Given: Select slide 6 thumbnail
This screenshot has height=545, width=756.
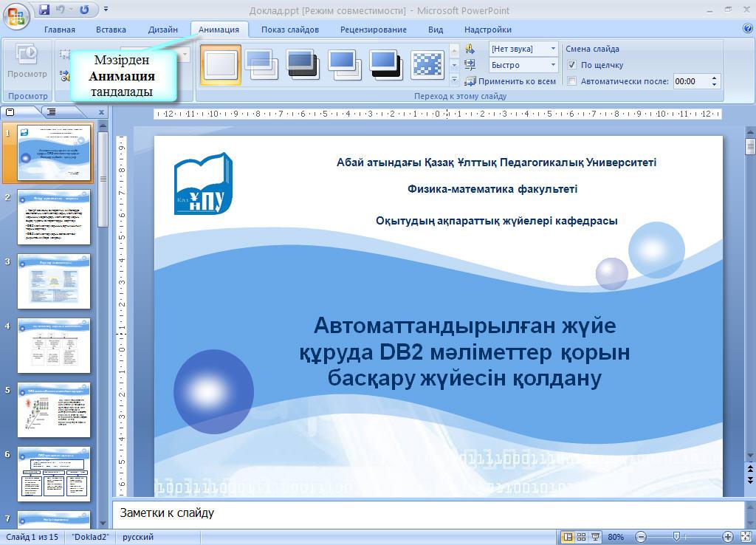Looking at the screenshot, I should point(54,474).
